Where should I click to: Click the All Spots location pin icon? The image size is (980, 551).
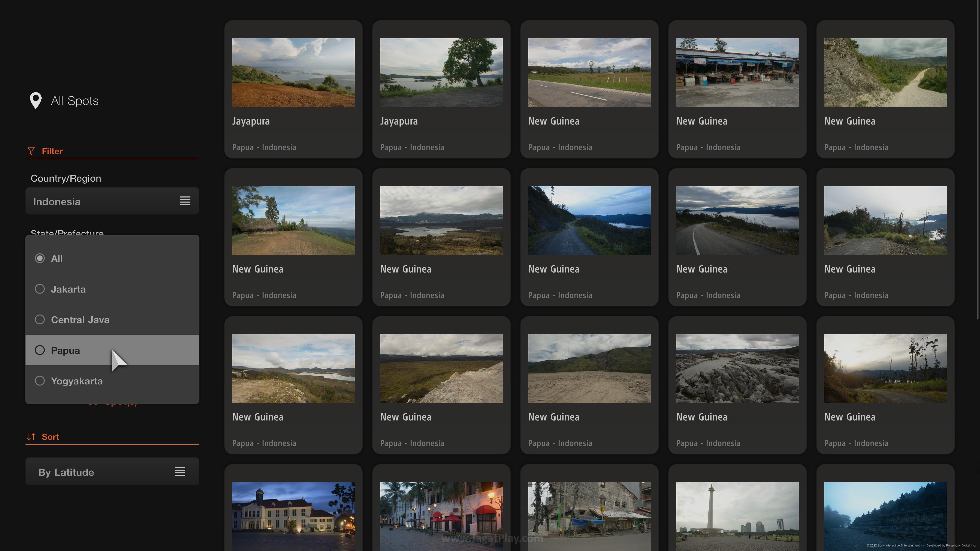coord(35,101)
